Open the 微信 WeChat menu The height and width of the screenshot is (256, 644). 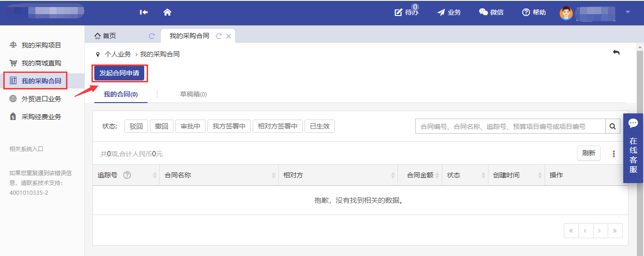[491, 12]
